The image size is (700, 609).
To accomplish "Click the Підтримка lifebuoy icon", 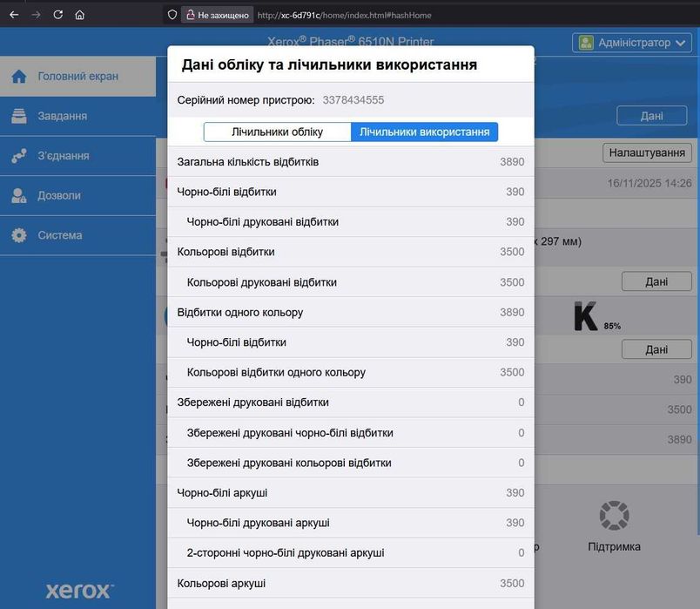I will point(614,516).
